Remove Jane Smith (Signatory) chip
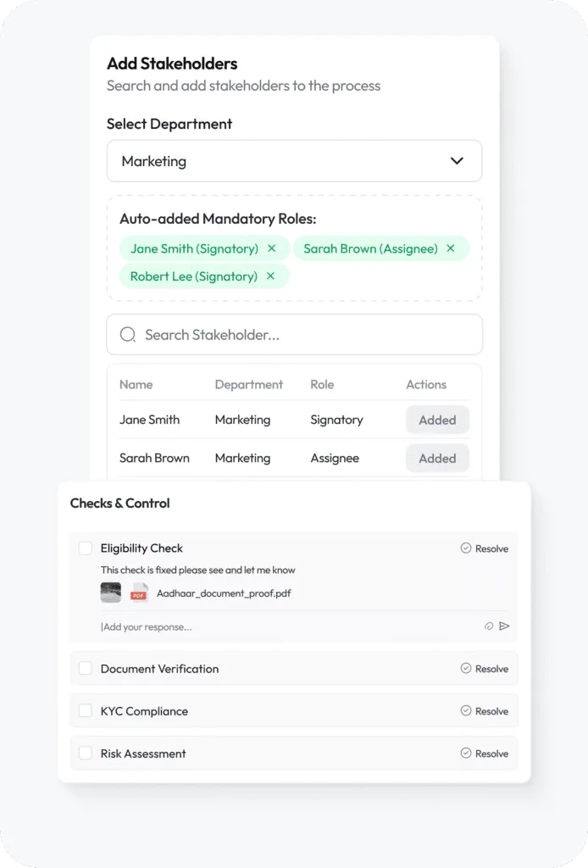 click(272, 248)
